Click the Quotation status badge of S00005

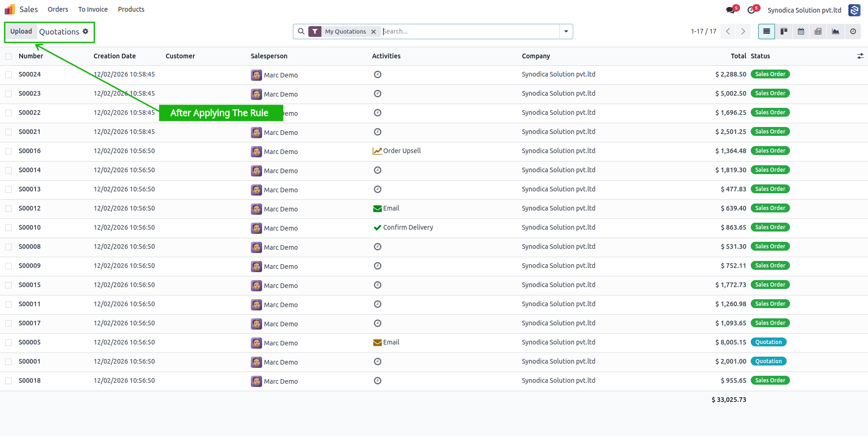pyautogui.click(x=768, y=342)
